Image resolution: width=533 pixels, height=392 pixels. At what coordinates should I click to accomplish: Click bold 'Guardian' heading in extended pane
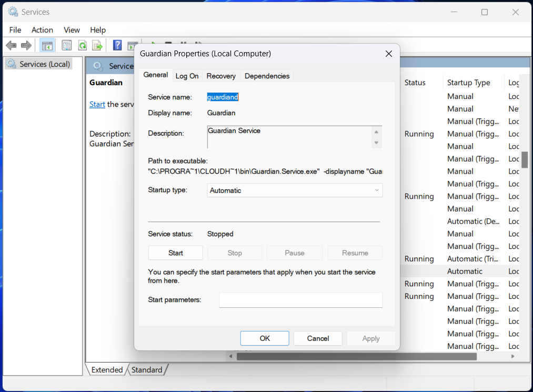tap(106, 83)
